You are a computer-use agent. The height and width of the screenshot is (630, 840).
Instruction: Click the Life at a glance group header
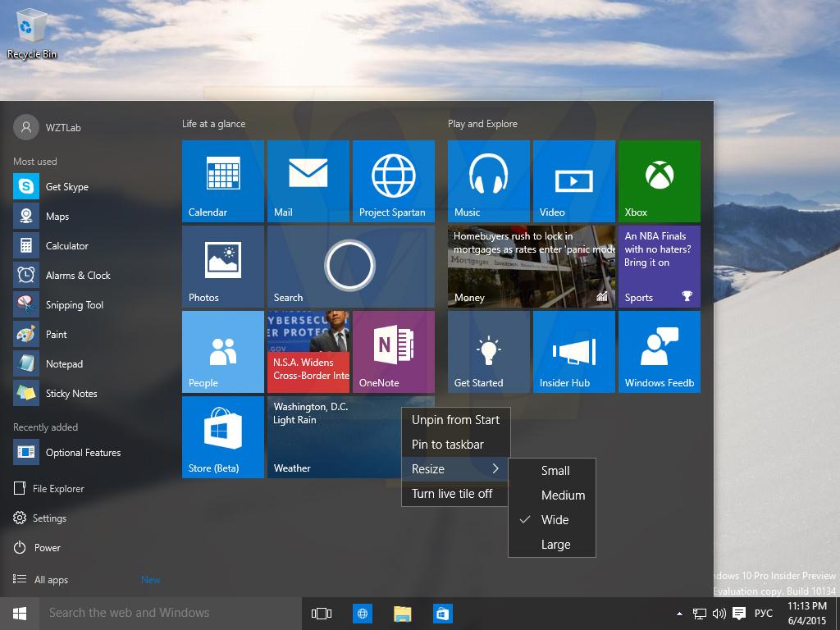(214, 124)
